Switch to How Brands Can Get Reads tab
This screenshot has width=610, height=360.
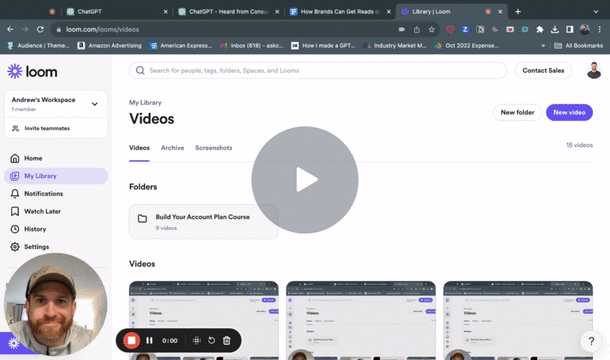click(x=340, y=12)
